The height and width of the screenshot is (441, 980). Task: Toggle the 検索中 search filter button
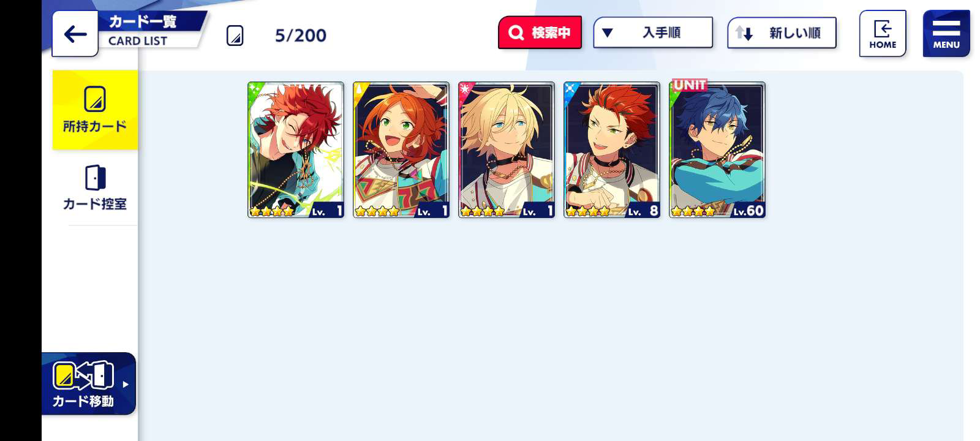pyautogui.click(x=540, y=32)
